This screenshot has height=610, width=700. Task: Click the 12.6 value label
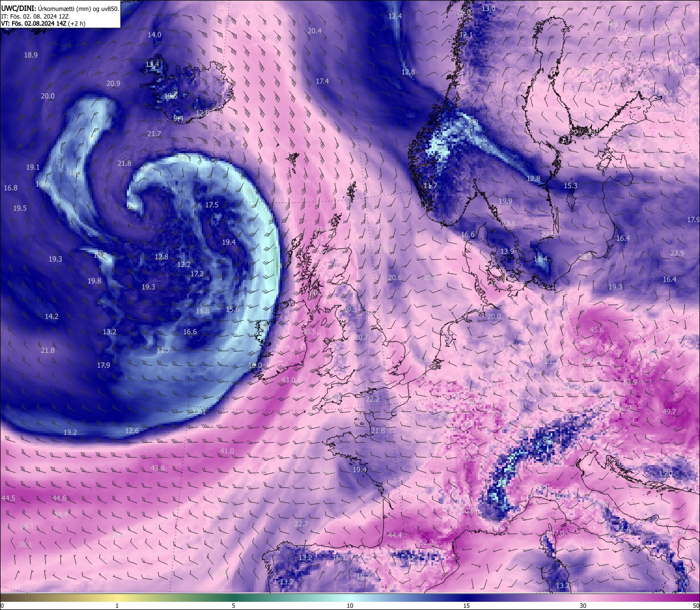click(132, 431)
